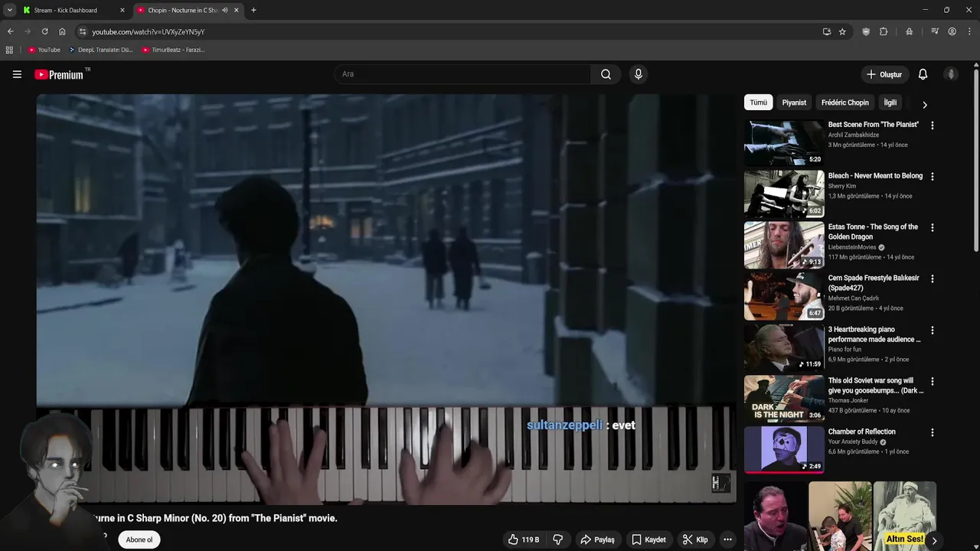The image size is (980, 551).
Task: Show more filter chips with right arrow
Action: pyautogui.click(x=924, y=105)
